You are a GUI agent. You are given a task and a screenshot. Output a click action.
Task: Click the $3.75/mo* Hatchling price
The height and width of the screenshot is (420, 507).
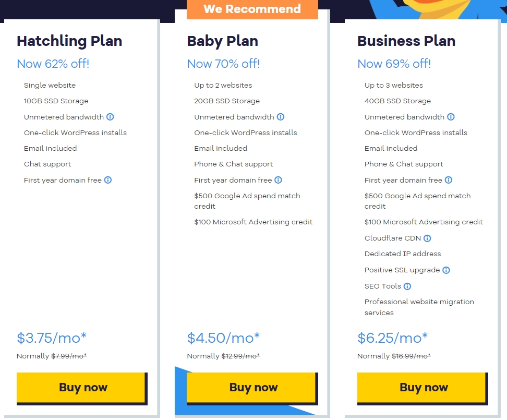(x=52, y=338)
